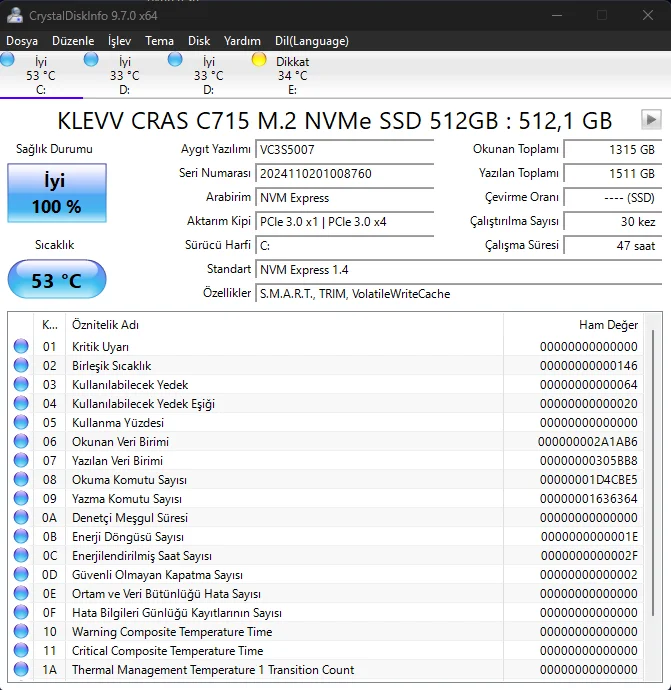Select the second D: drive tab
Image resolution: width=671 pixels, height=690 pixels.
tap(209, 75)
